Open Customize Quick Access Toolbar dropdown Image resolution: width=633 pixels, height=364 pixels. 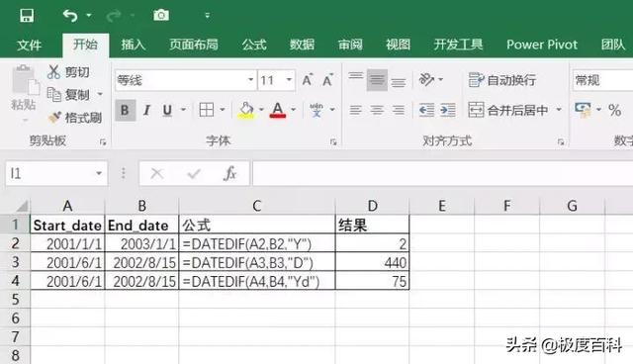coord(207,16)
